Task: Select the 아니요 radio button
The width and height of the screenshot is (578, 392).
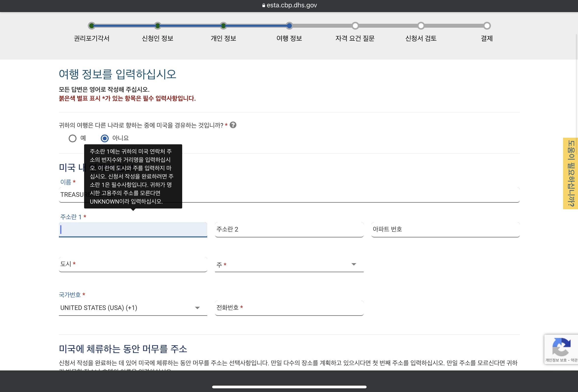Action: pos(105,138)
